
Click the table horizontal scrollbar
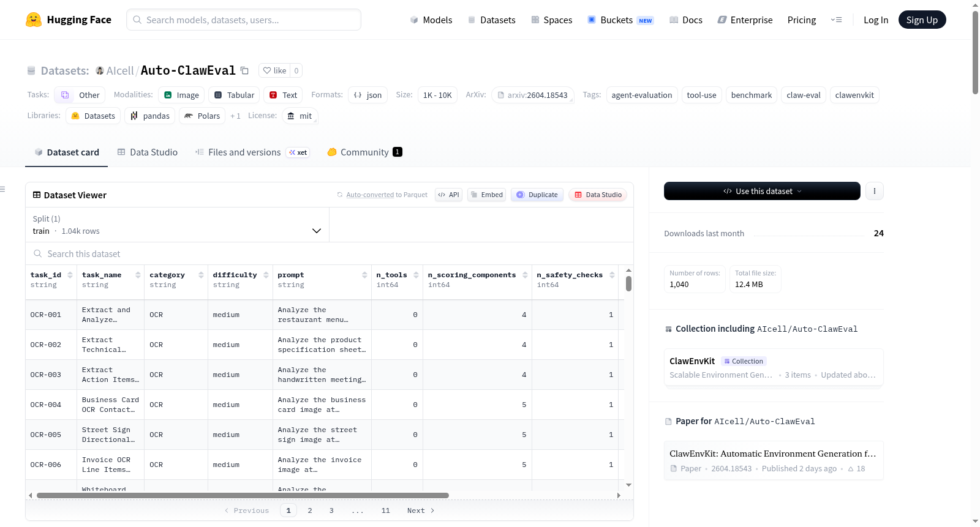(243, 495)
